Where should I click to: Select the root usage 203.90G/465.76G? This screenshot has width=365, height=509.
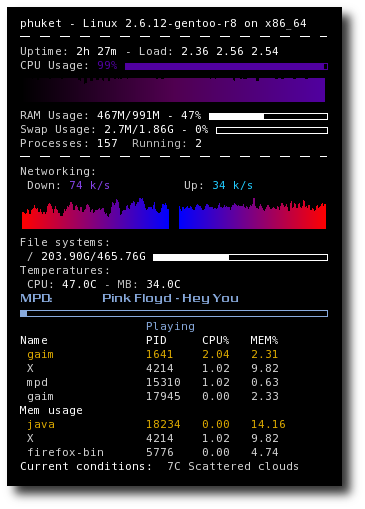point(93,256)
